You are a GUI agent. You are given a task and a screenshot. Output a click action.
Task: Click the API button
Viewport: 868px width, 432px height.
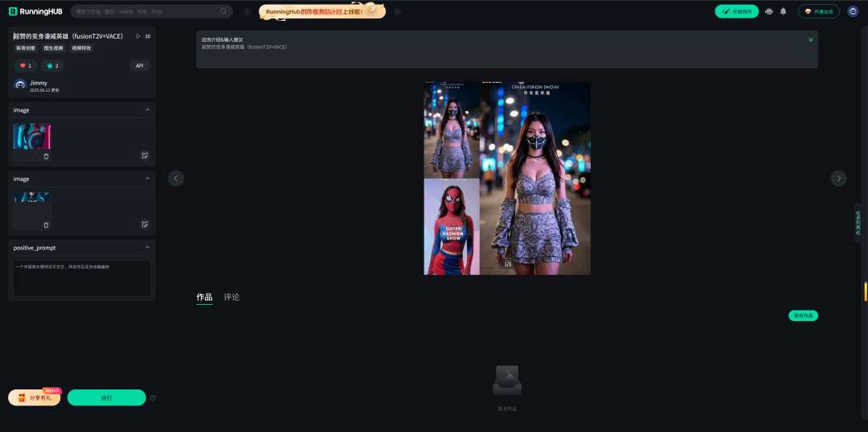tap(140, 65)
